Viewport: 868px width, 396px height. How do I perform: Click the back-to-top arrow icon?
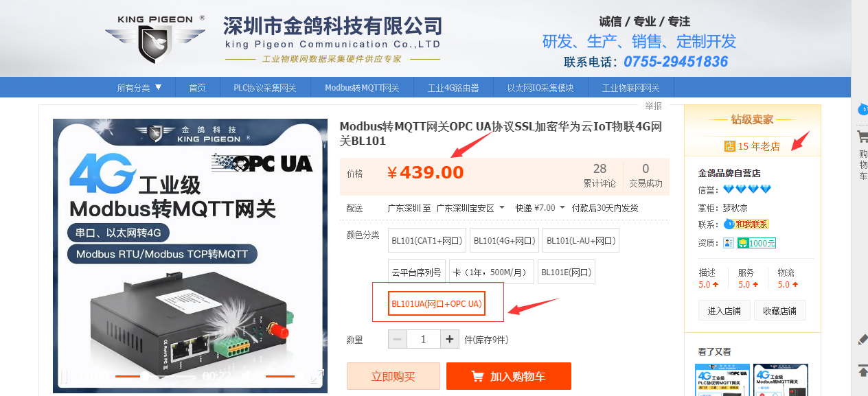tap(863, 371)
